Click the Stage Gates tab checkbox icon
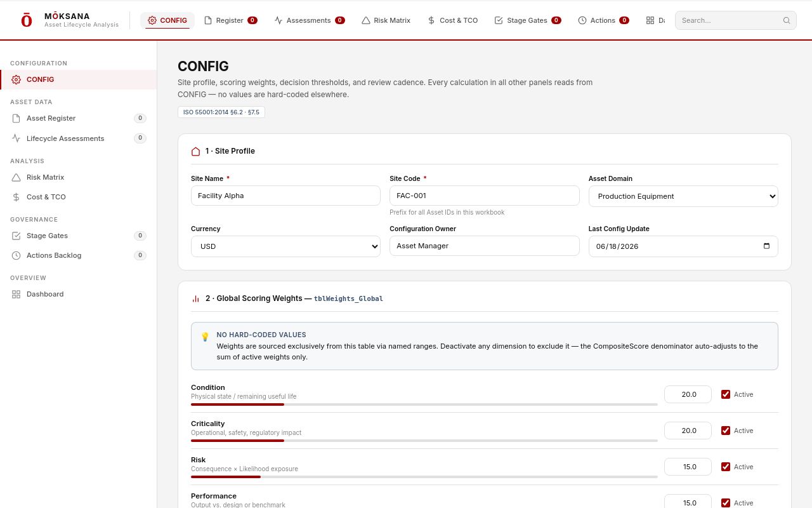This screenshot has height=508, width=812. [499, 20]
